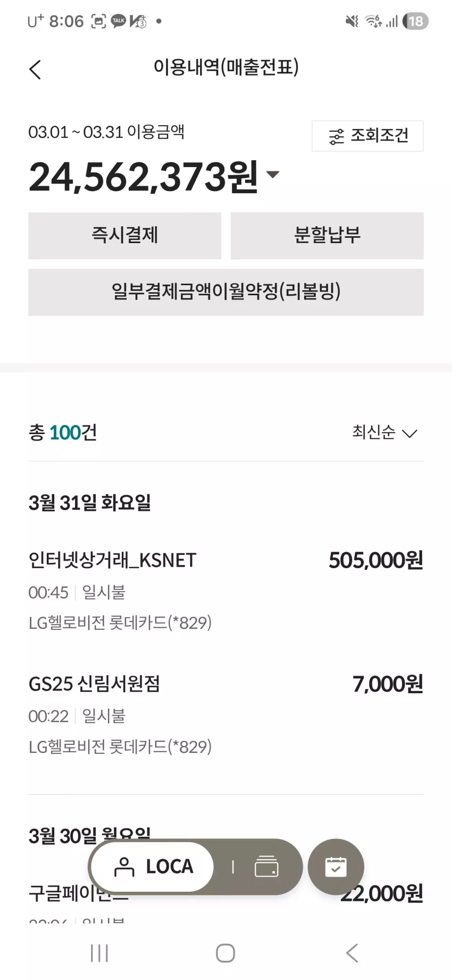Tap the 총 100건 count label

click(63, 433)
